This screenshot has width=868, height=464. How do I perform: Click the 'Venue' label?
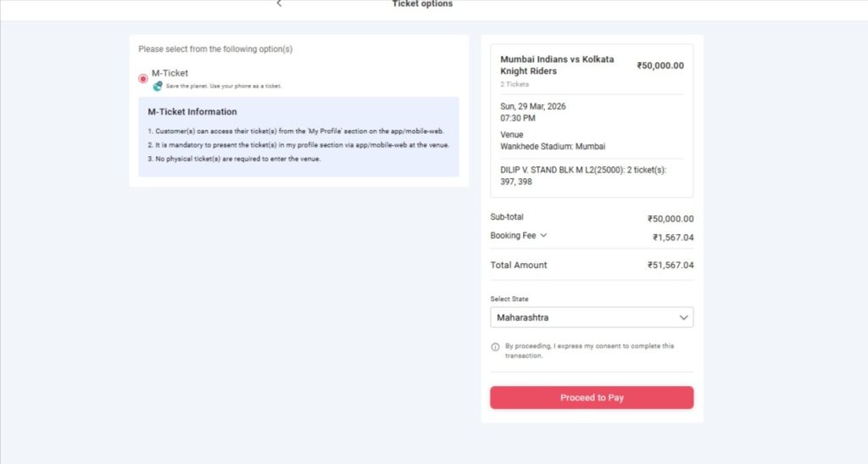(511, 135)
